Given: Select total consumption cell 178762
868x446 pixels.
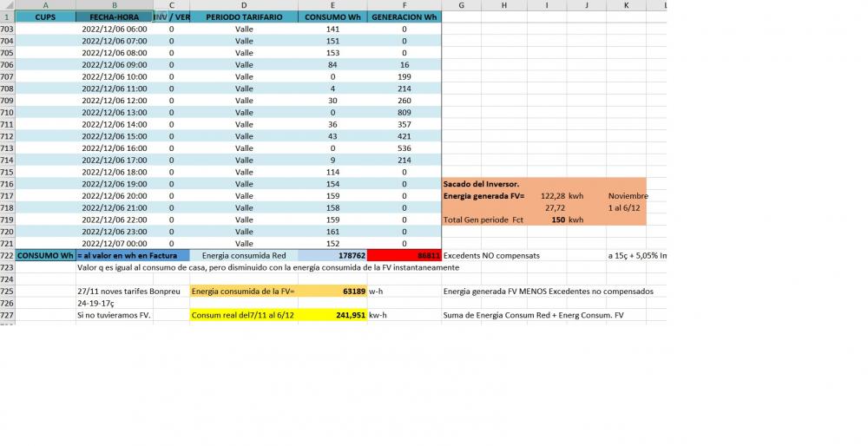Looking at the screenshot, I should click(x=332, y=256).
